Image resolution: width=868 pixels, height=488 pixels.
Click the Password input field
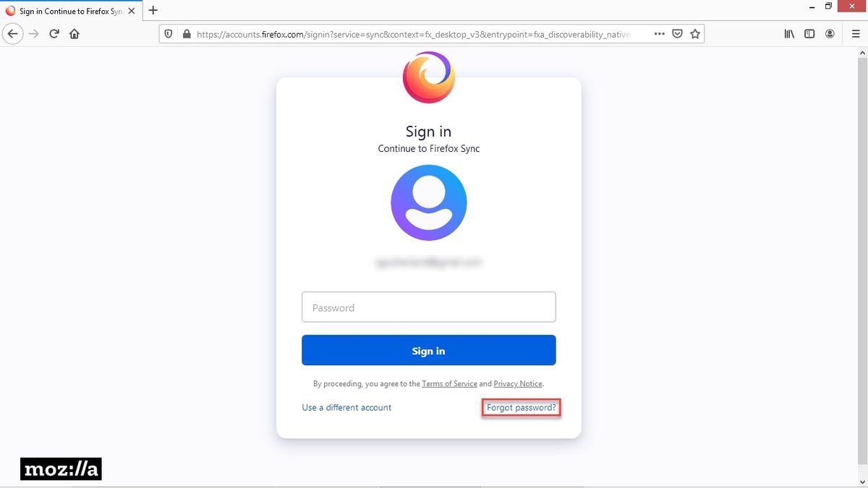[428, 307]
